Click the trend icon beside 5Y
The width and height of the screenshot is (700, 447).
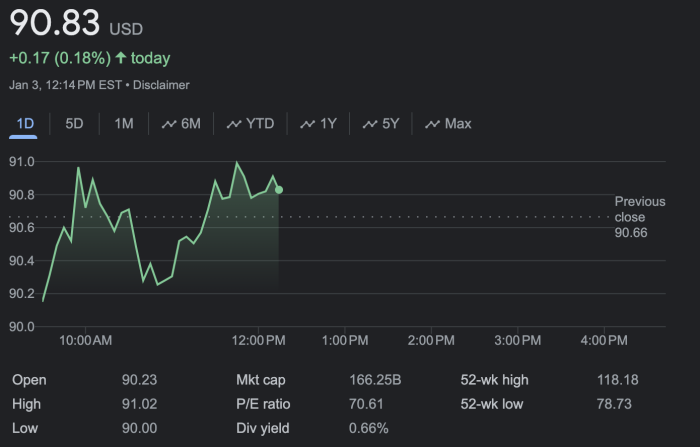(x=369, y=124)
